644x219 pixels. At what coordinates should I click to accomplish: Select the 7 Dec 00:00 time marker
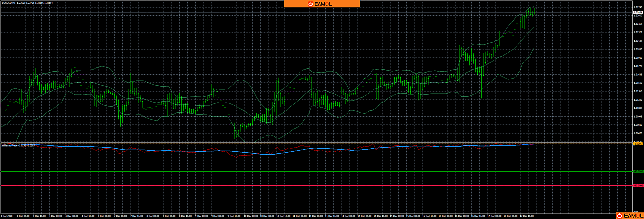pyautogui.click(x=104, y=216)
